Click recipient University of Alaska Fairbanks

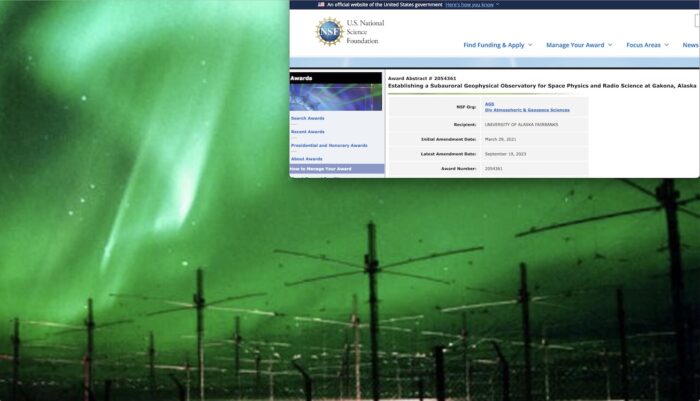(521, 125)
